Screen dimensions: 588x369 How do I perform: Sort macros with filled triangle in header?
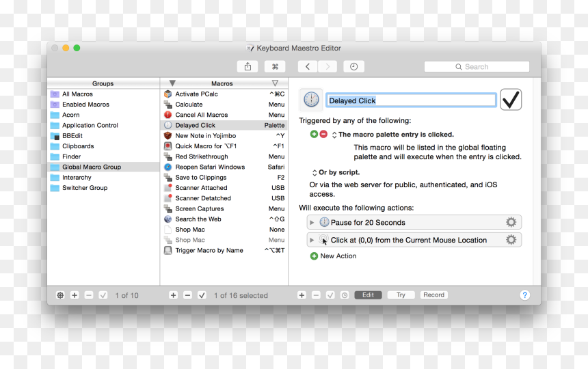(172, 83)
